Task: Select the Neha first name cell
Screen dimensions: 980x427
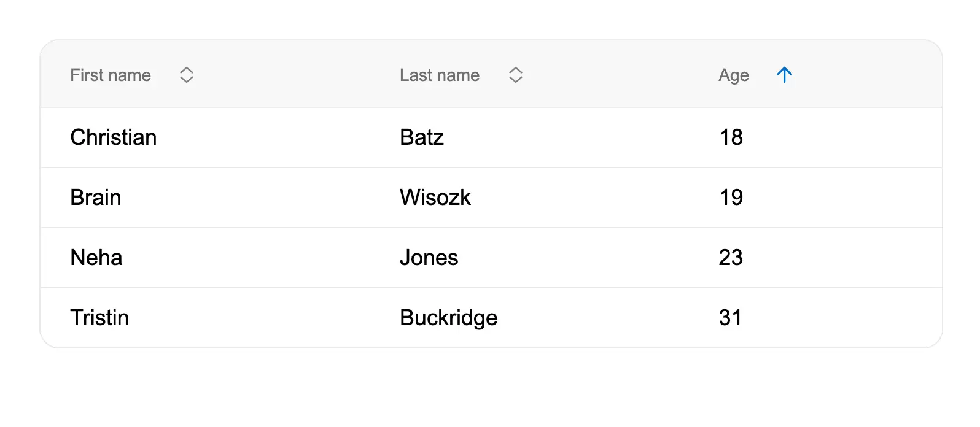Action: [x=96, y=258]
